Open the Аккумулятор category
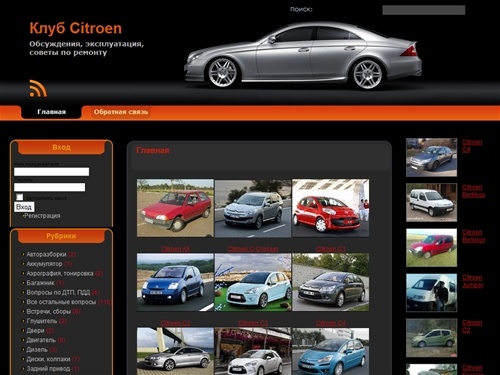 [x=44, y=264]
